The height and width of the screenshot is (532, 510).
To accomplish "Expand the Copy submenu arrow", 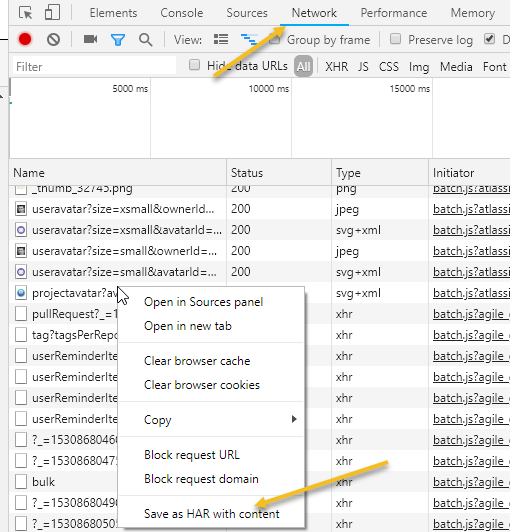I will 294,419.
